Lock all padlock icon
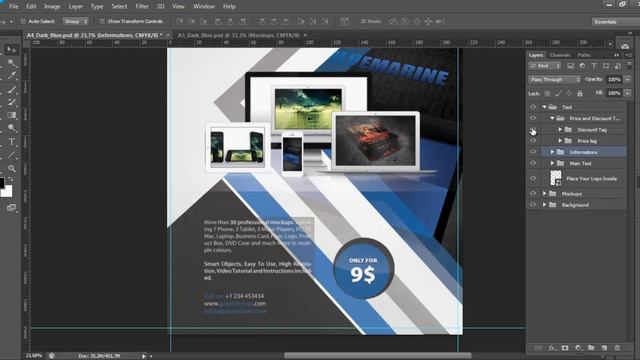Viewport: 640px width, 360px height. click(580, 93)
